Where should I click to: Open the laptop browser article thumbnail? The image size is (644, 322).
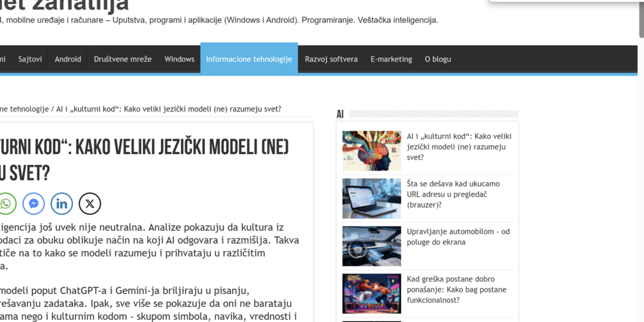(371, 198)
